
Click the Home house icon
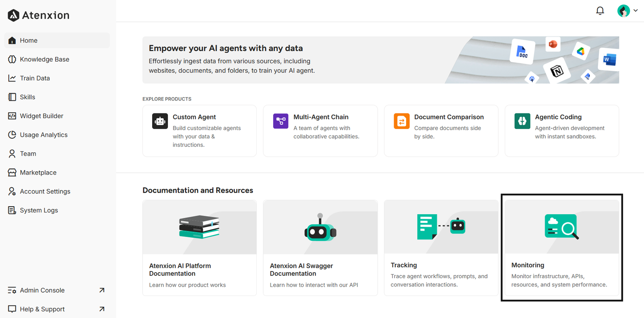12,40
